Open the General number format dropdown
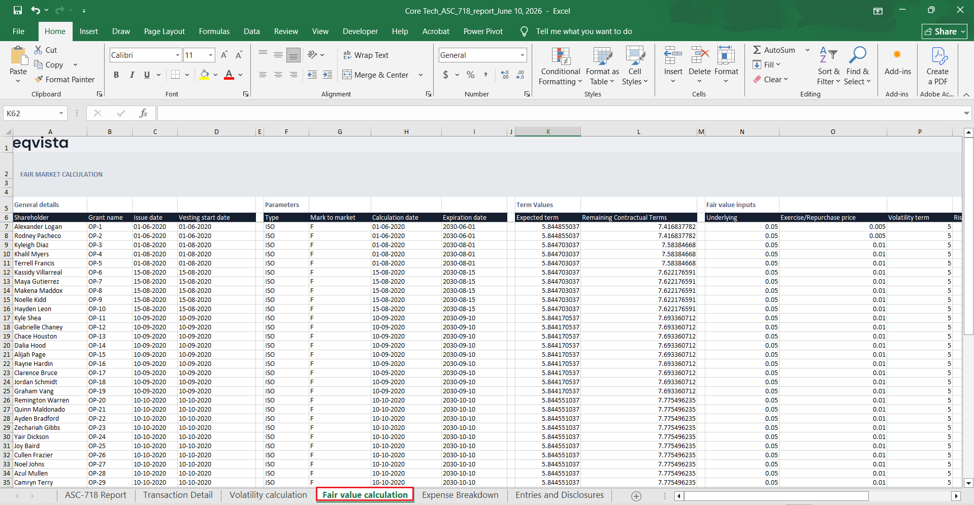Screen dimensions: 974x505 [x=522, y=55]
